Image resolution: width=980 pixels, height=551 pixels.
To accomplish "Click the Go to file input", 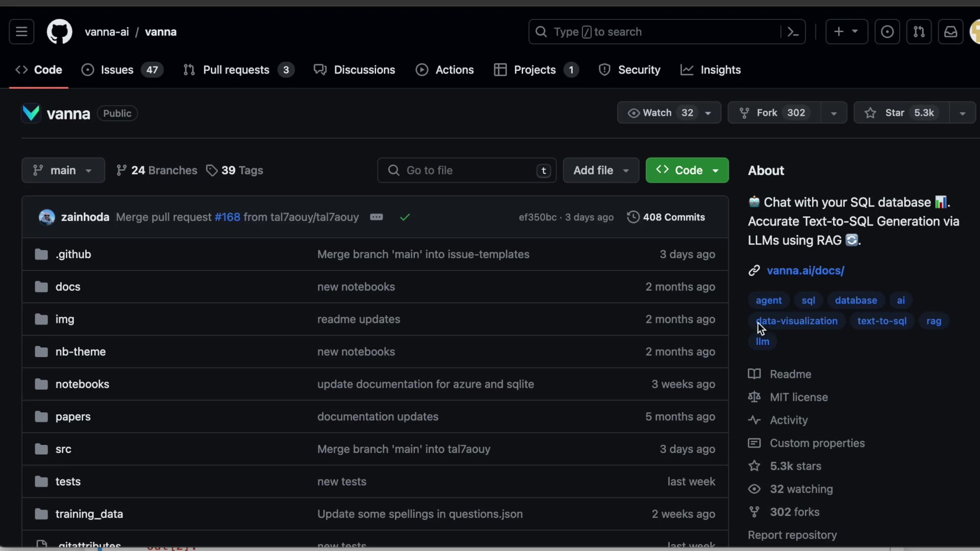I will pos(467,170).
